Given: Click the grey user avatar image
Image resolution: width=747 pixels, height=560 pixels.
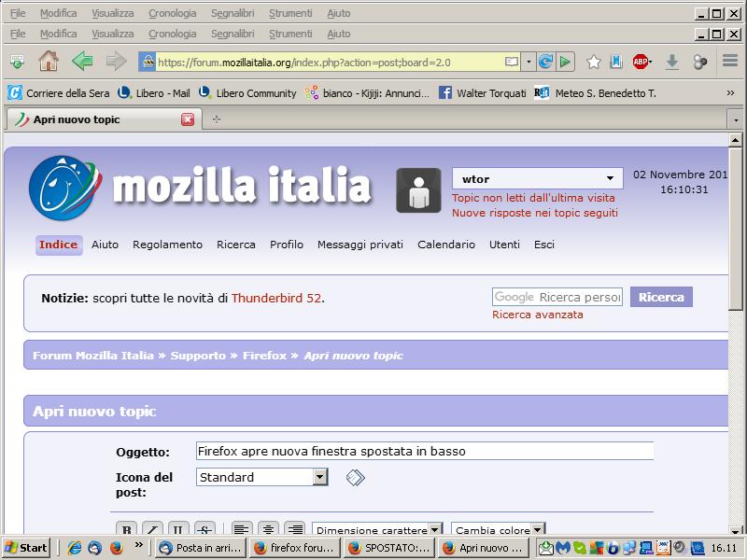Looking at the screenshot, I should (418, 190).
